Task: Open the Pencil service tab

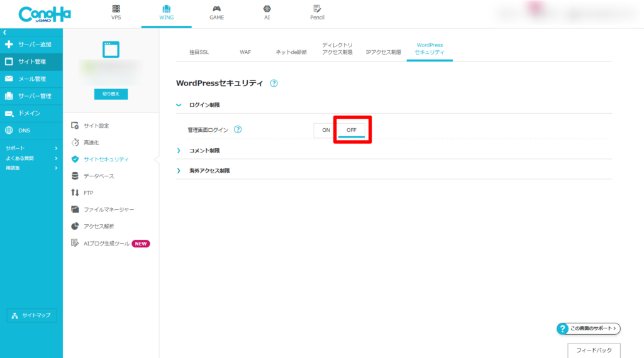Action: [317, 13]
